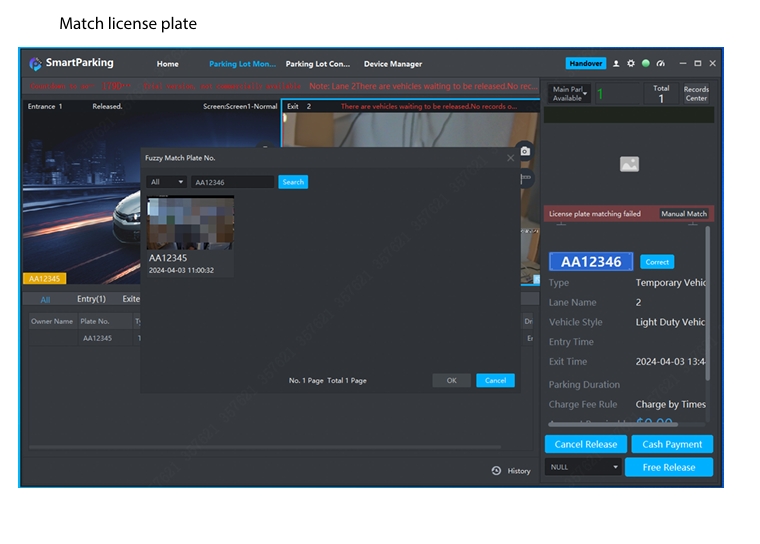Select the Entry(1) records tab
Image resolution: width=760 pixels, height=544 pixels.
(91, 299)
